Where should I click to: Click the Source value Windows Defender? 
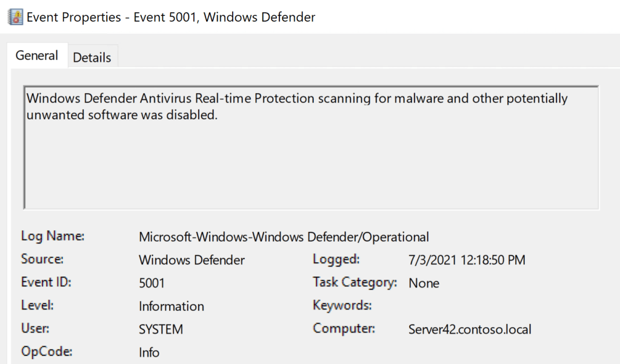(192, 260)
